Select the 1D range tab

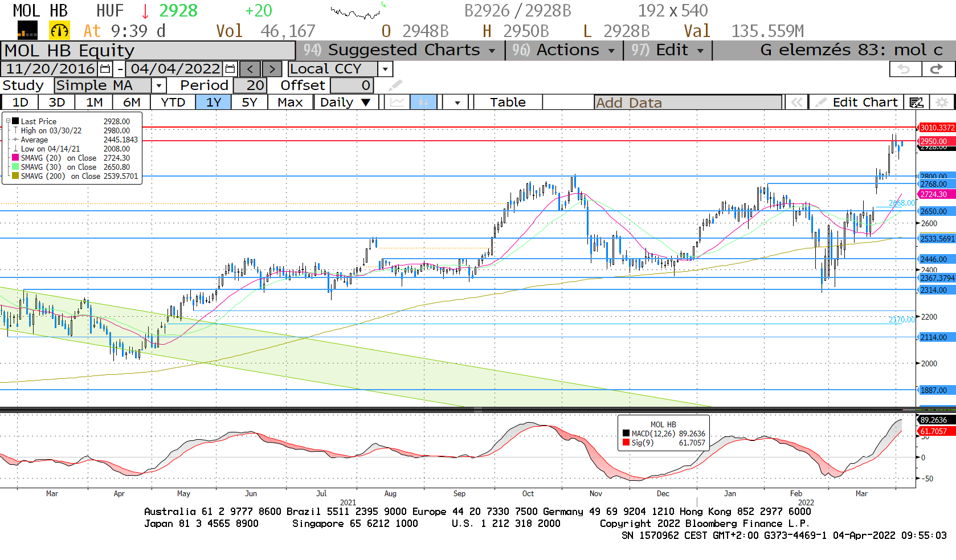[x=20, y=103]
